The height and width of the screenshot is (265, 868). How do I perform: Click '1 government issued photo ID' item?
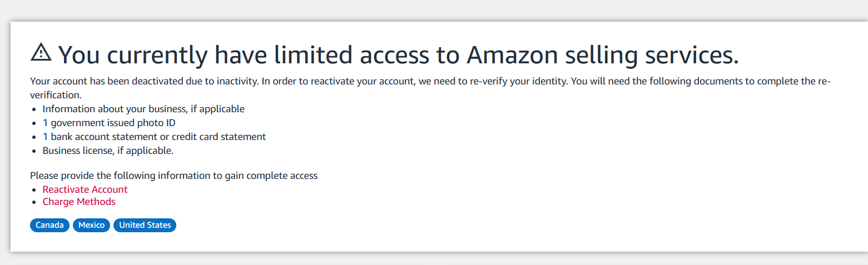coord(109,123)
